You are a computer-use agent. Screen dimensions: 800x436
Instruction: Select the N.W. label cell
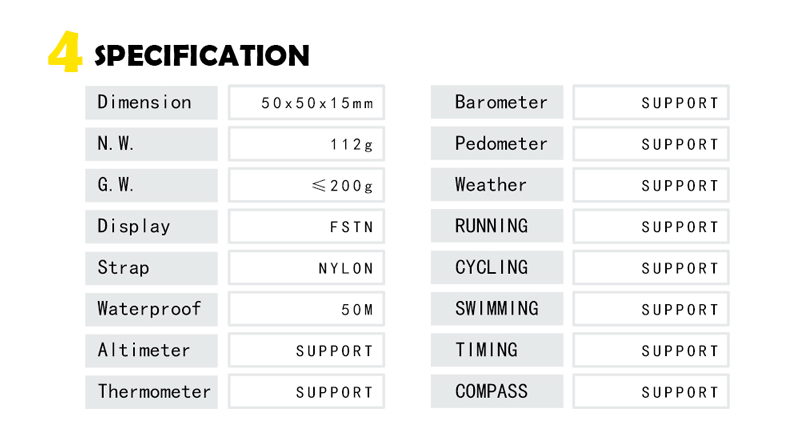click(151, 144)
